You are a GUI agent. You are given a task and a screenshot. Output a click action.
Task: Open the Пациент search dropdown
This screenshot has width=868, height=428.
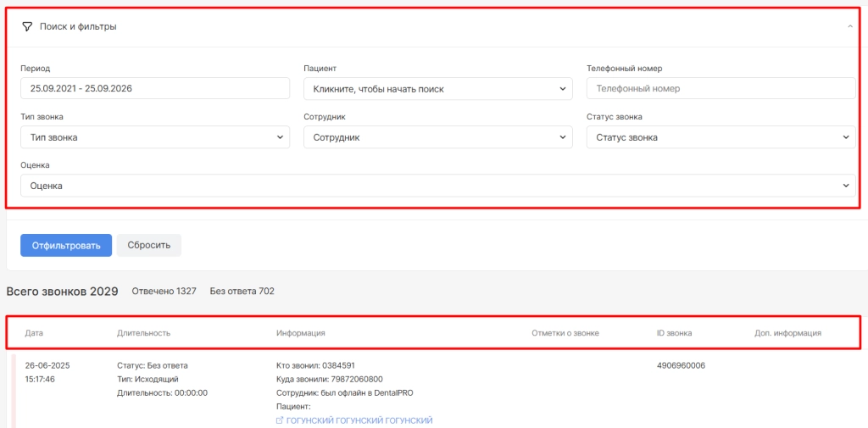(438, 89)
